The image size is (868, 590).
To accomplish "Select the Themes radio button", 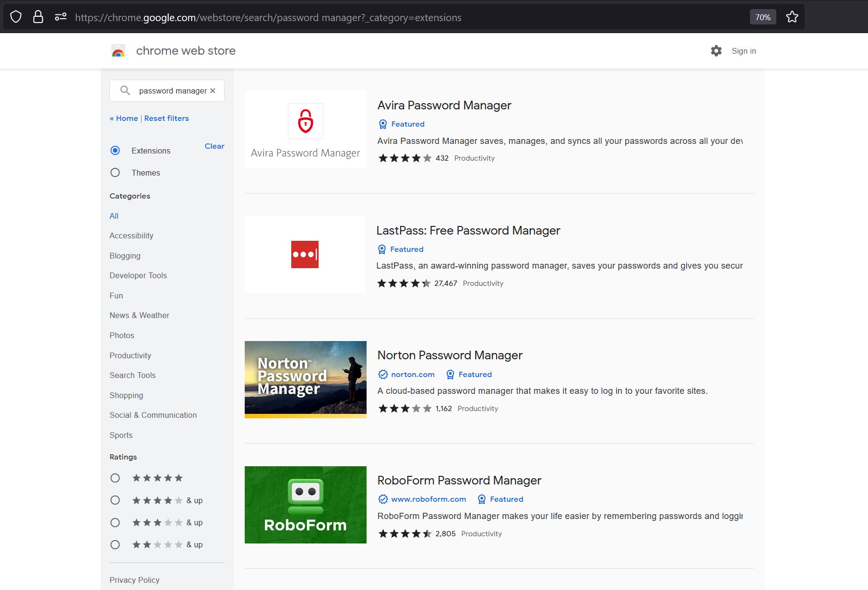I will pyautogui.click(x=115, y=172).
